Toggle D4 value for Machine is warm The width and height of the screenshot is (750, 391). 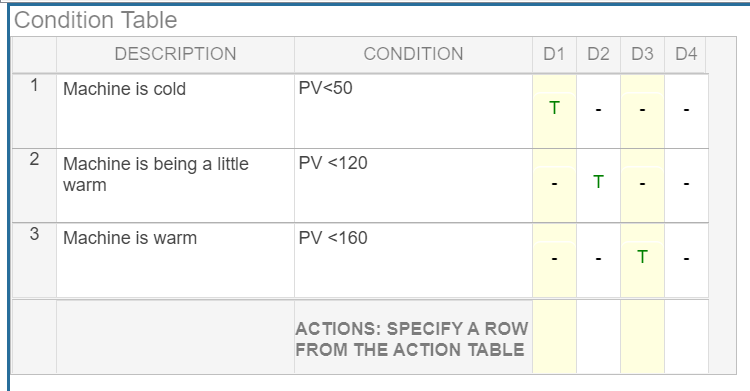[686, 259]
